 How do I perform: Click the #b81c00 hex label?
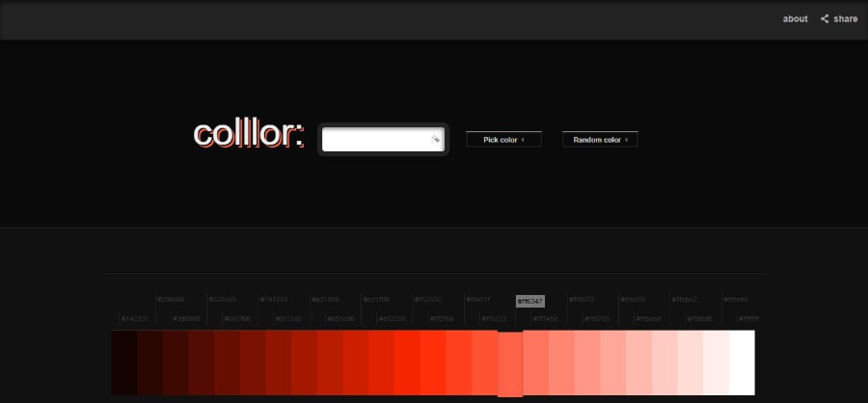tap(339, 319)
